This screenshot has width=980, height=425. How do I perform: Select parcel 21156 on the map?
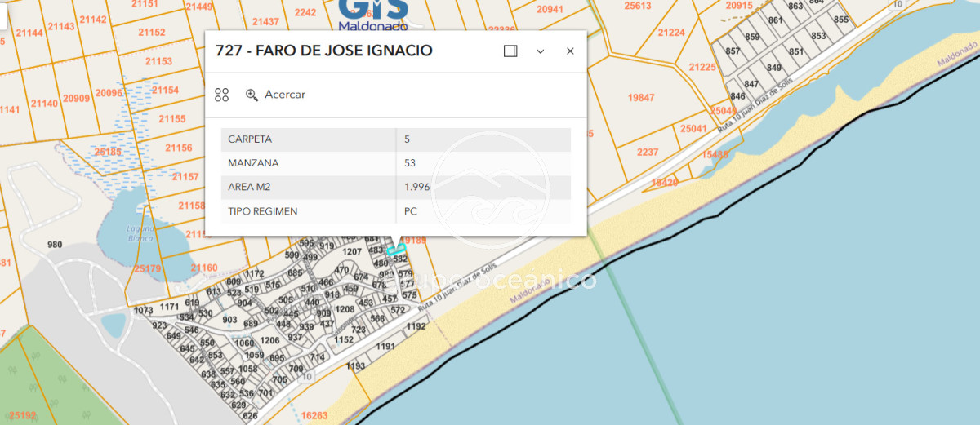[x=179, y=148]
